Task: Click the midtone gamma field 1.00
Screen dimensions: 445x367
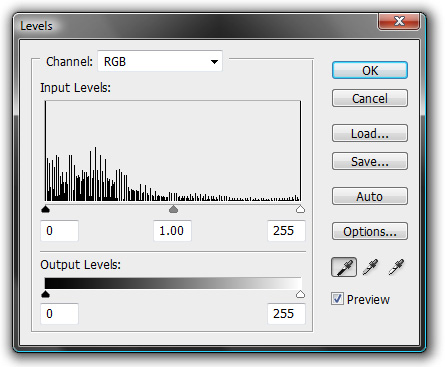Action: click(x=172, y=230)
